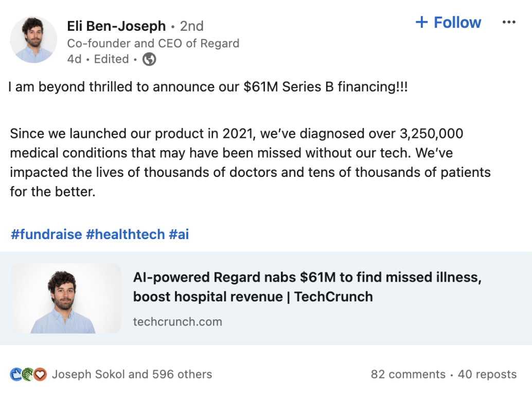The width and height of the screenshot is (532, 399).
Task: Open the #ai hashtag
Action: point(179,234)
